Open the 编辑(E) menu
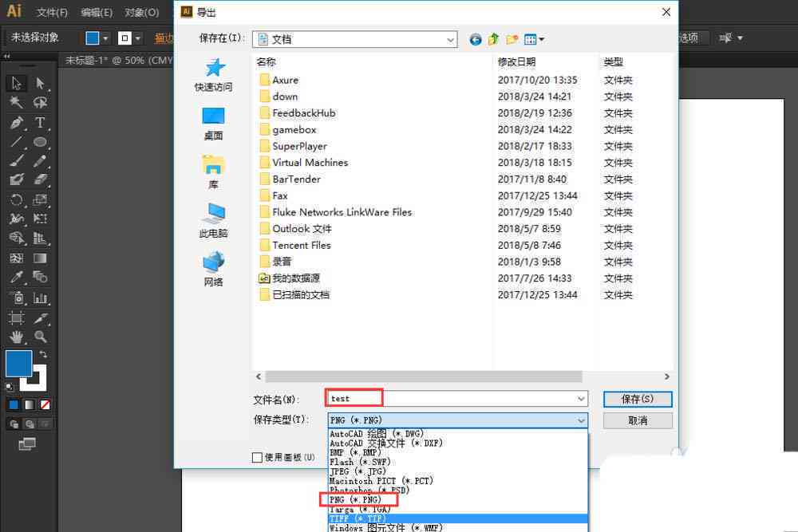This screenshot has height=532, width=798. [x=97, y=12]
